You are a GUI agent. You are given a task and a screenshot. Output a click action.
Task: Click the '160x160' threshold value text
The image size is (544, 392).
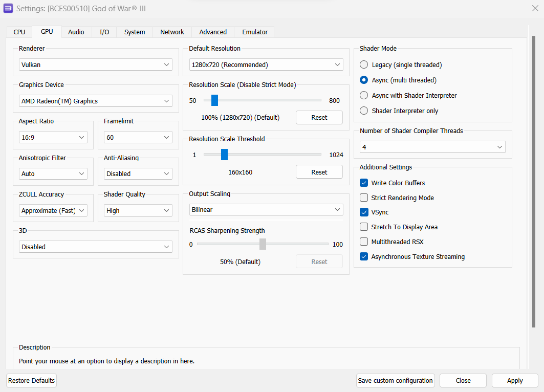coord(241,172)
